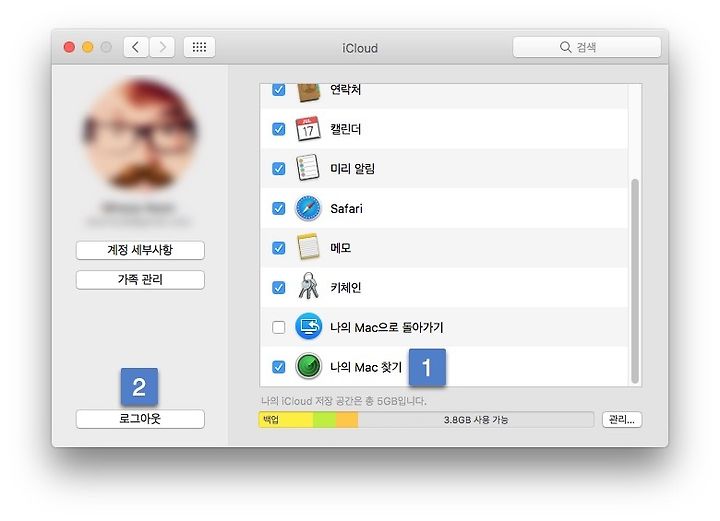Viewport: 720px width, 521px height.
Task: Click the Calendar (캘린더) app icon
Action: click(x=308, y=129)
